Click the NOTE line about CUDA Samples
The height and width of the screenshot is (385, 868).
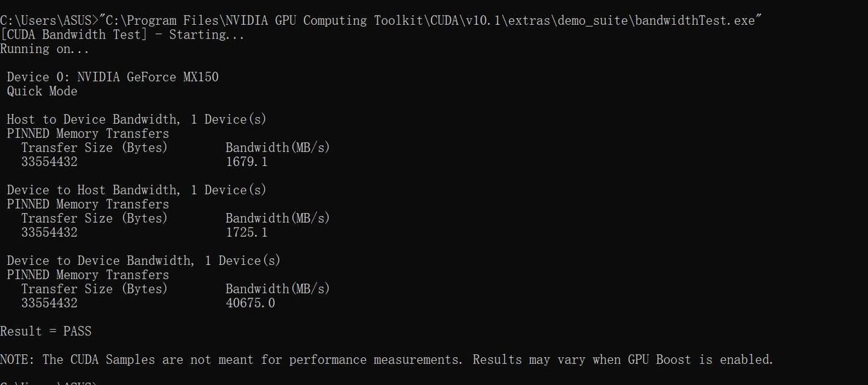(x=386, y=360)
